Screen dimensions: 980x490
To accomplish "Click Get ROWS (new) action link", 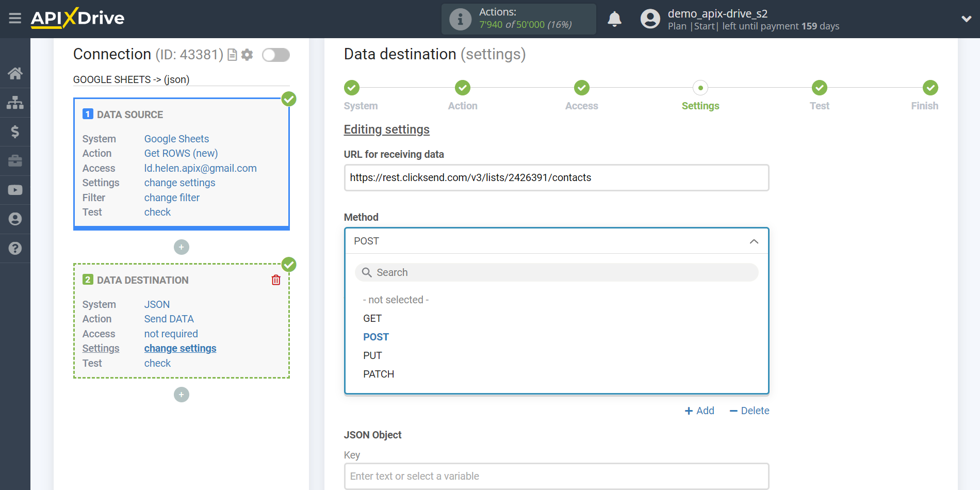I will coord(181,153).
